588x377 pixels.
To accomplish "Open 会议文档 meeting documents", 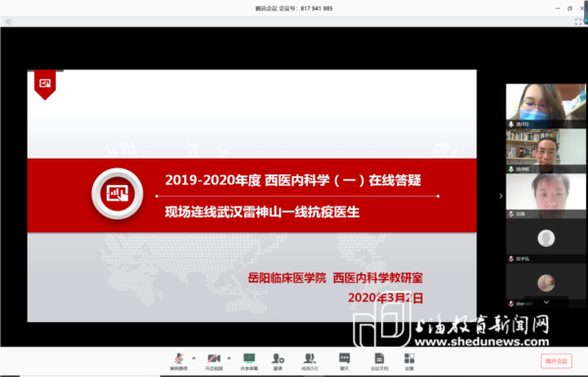I will (x=379, y=361).
